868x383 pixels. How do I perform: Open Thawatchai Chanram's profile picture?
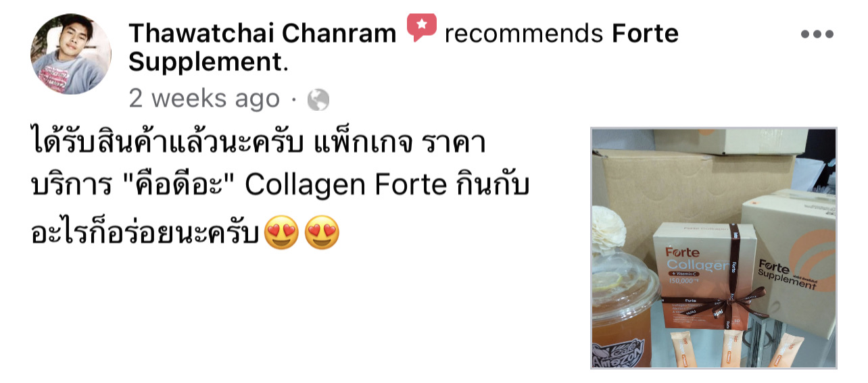pyautogui.click(x=71, y=54)
